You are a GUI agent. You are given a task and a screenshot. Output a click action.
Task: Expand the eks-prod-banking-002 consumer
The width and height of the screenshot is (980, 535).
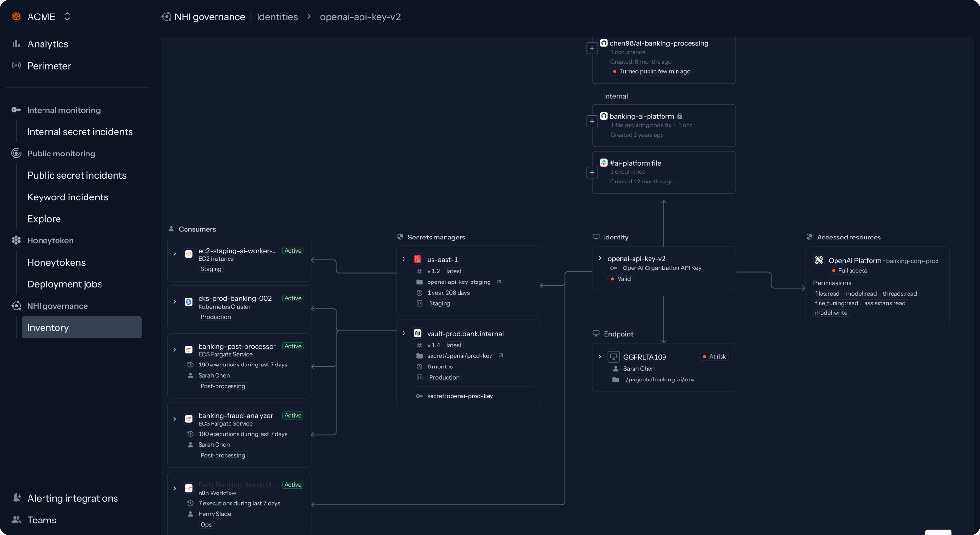(175, 302)
